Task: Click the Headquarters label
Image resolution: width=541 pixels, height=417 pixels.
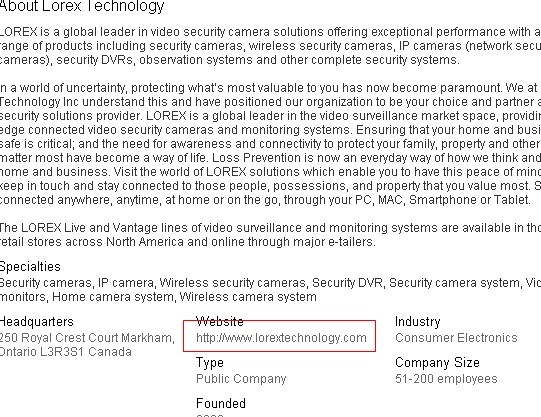Action: [37, 321]
